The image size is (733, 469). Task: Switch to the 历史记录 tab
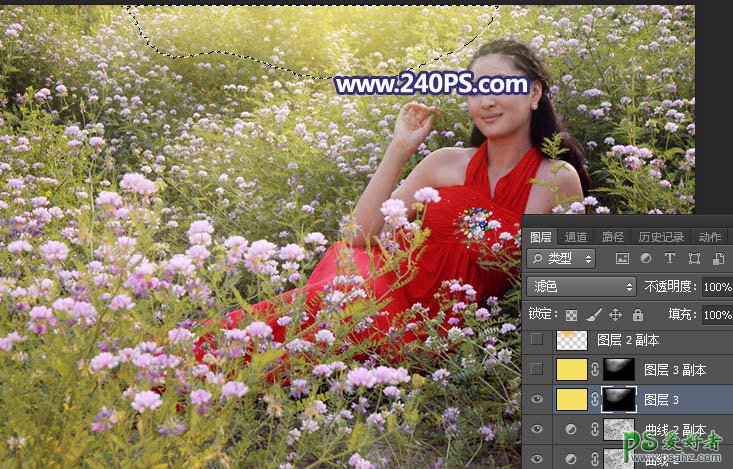coord(661,237)
